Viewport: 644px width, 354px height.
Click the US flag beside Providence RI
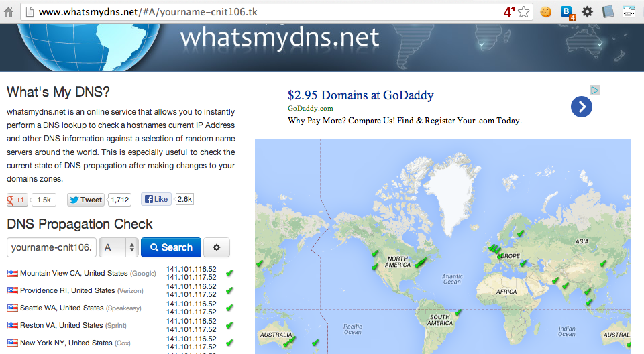coord(13,290)
